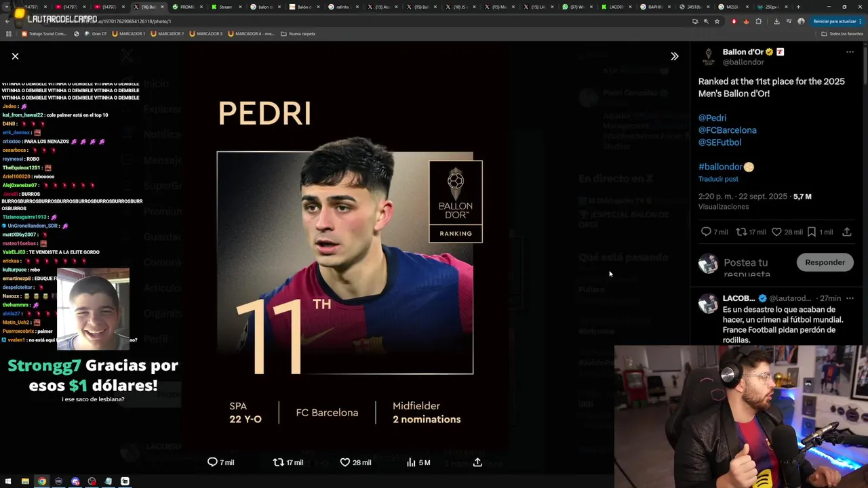Open the Ballon d'Or profile avatar
Image resolution: width=868 pixels, height=488 pixels.
pos(708,57)
